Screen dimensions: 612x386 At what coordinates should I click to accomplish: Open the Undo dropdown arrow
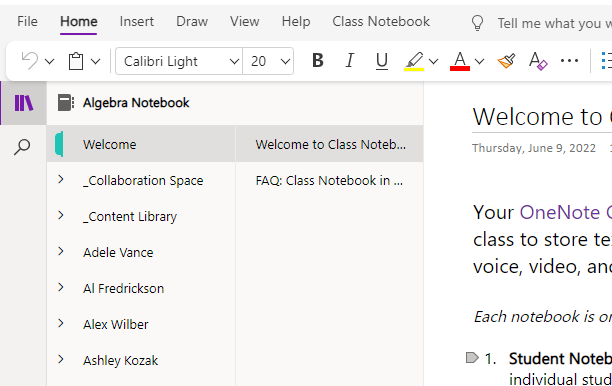(49, 61)
